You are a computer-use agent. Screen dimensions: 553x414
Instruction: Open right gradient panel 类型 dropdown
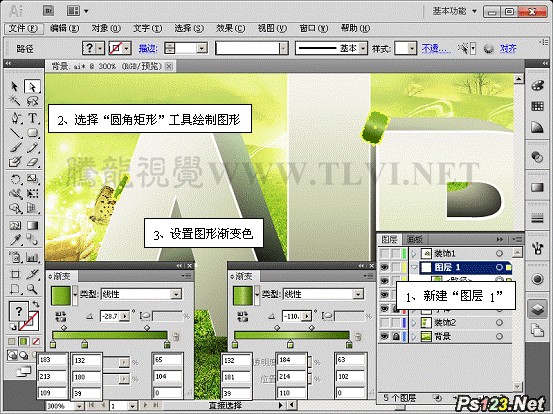coord(358,294)
